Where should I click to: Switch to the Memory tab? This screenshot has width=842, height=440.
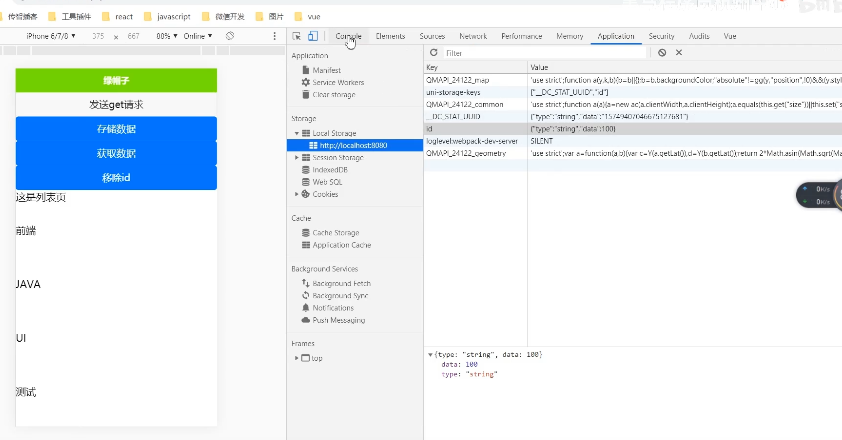570,36
